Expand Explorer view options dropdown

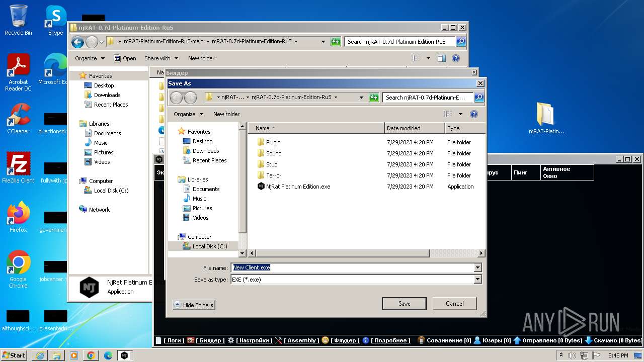428,58
